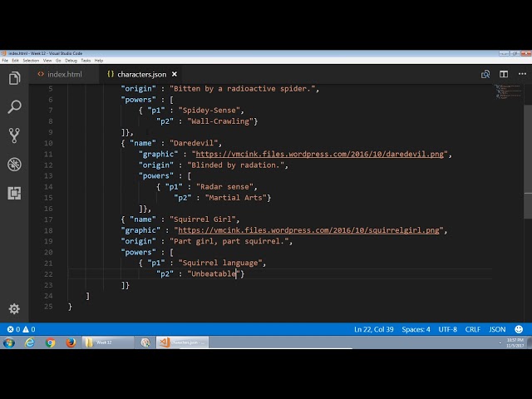Follow the daredevil.png URL link

(319, 154)
